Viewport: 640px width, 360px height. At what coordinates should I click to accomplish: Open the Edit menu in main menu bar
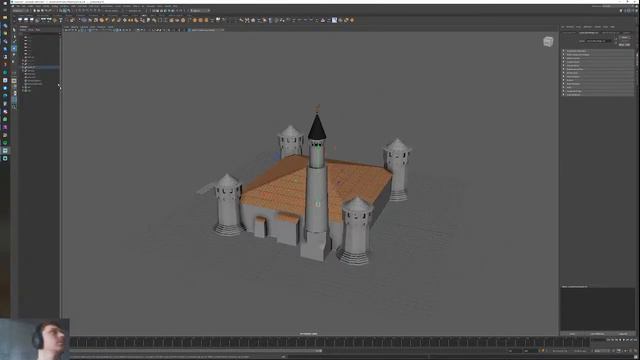[23, 6]
